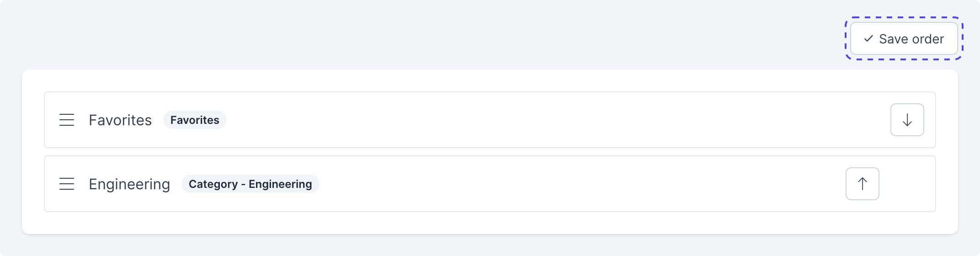Click the grey Favorites badge
Viewport: 980px width, 256px height.
pyautogui.click(x=195, y=120)
